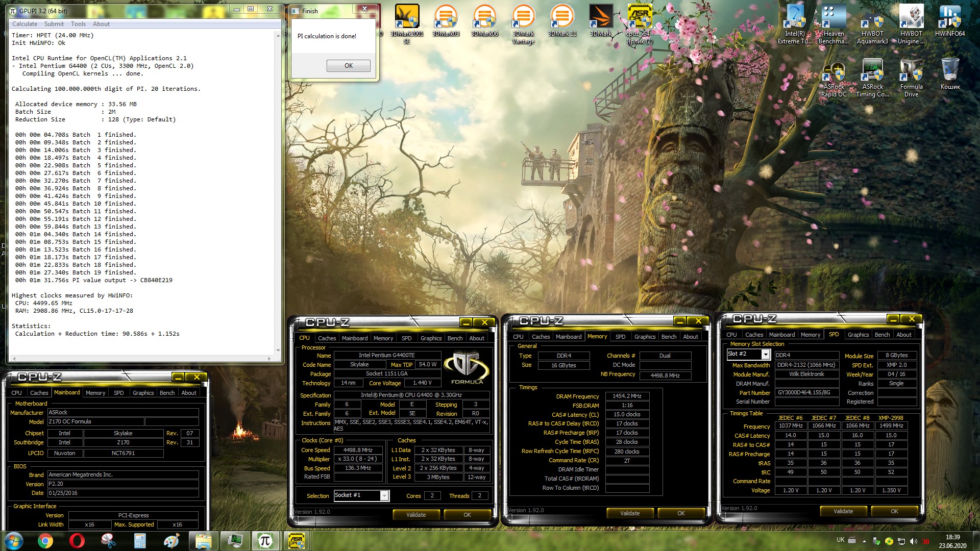Click OK in the CPU-Z Memory window

(x=681, y=513)
